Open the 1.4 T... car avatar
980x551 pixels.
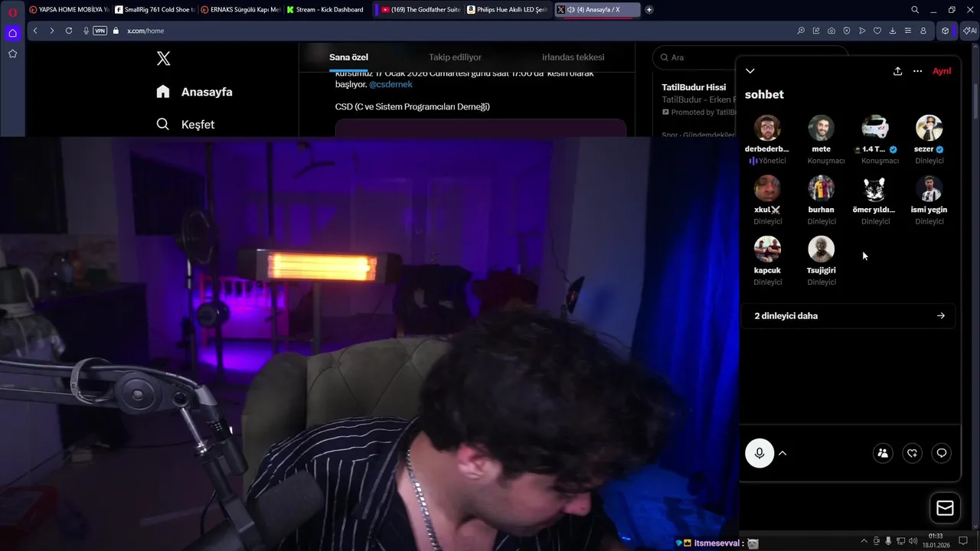875,128
